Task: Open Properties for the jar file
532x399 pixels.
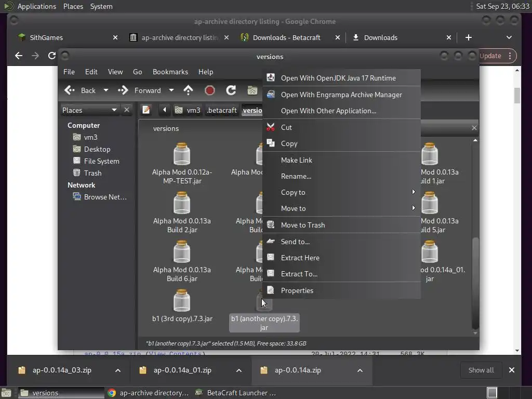Action: pyautogui.click(x=342, y=290)
